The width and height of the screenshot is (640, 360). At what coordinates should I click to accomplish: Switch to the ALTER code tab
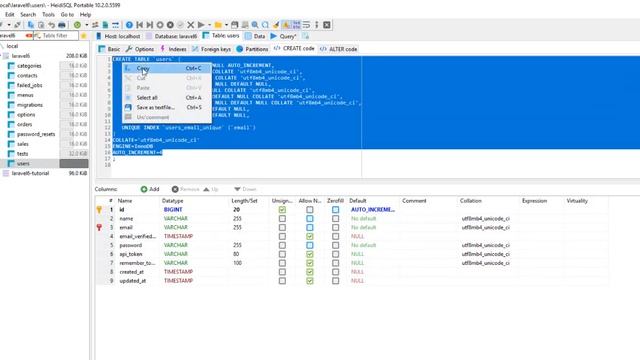(x=338, y=49)
